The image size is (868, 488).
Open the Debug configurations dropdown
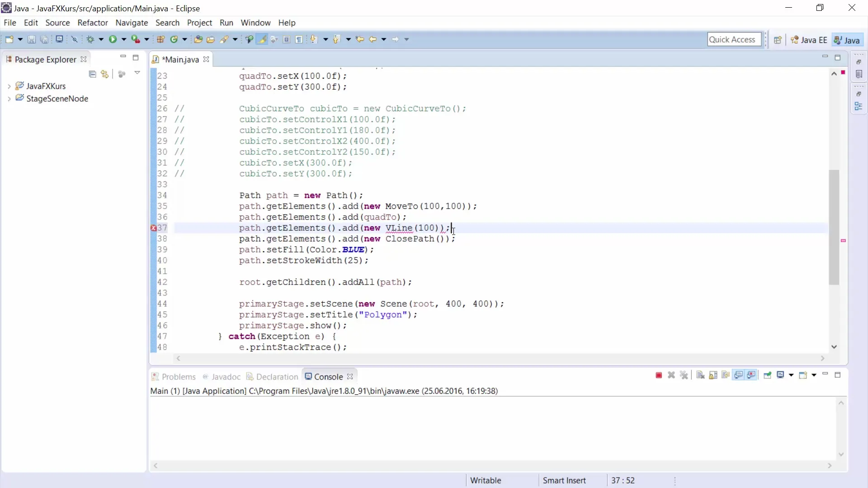101,39
